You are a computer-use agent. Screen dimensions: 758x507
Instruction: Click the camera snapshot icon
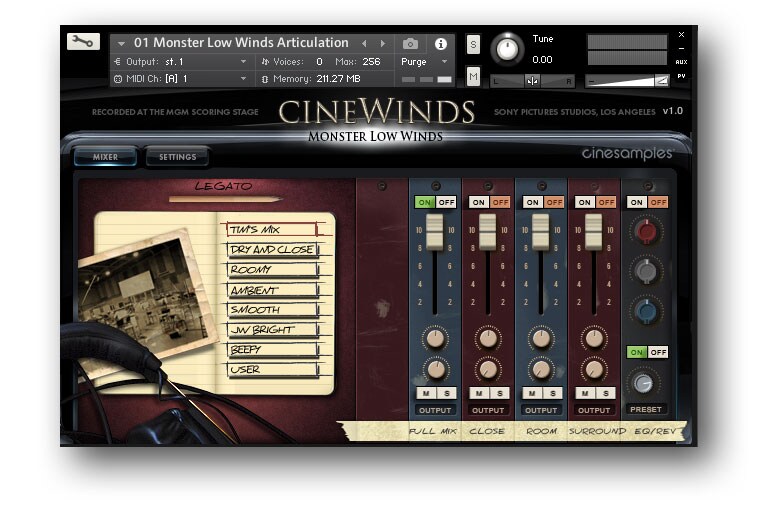[410, 44]
